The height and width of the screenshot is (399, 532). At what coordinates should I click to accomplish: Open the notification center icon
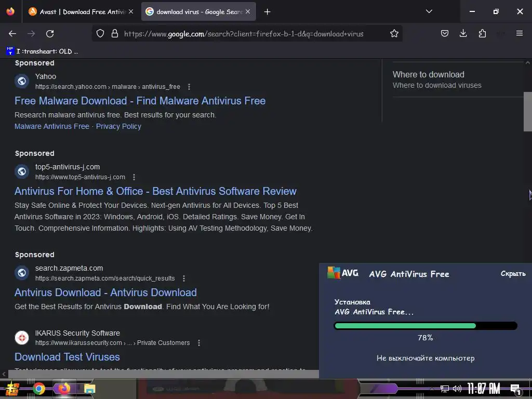coord(515,389)
